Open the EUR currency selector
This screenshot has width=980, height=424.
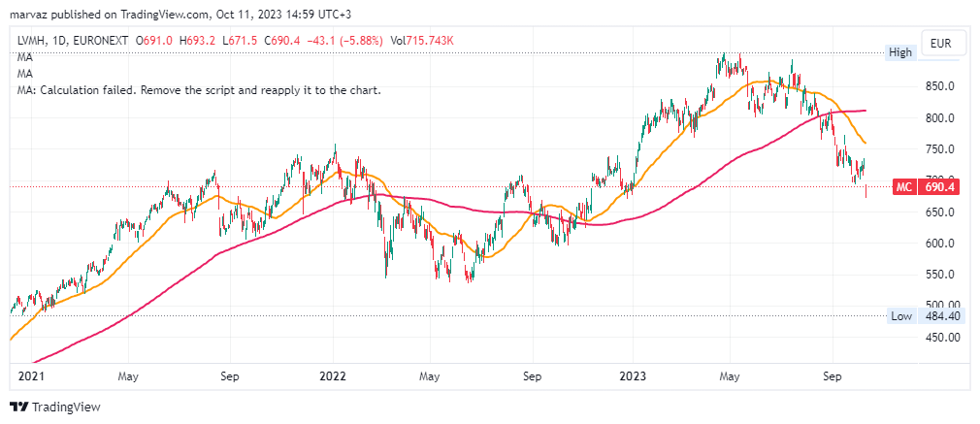pyautogui.click(x=940, y=44)
